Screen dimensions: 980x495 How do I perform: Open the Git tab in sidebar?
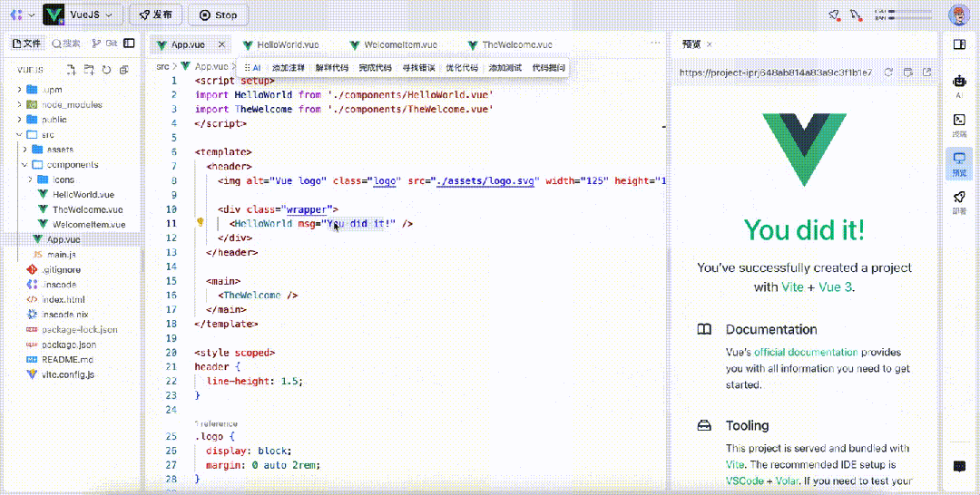pyautogui.click(x=104, y=44)
